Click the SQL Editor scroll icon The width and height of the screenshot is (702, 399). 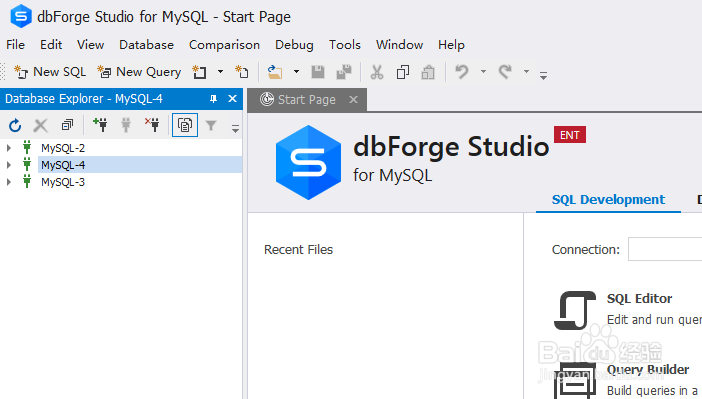(575, 310)
